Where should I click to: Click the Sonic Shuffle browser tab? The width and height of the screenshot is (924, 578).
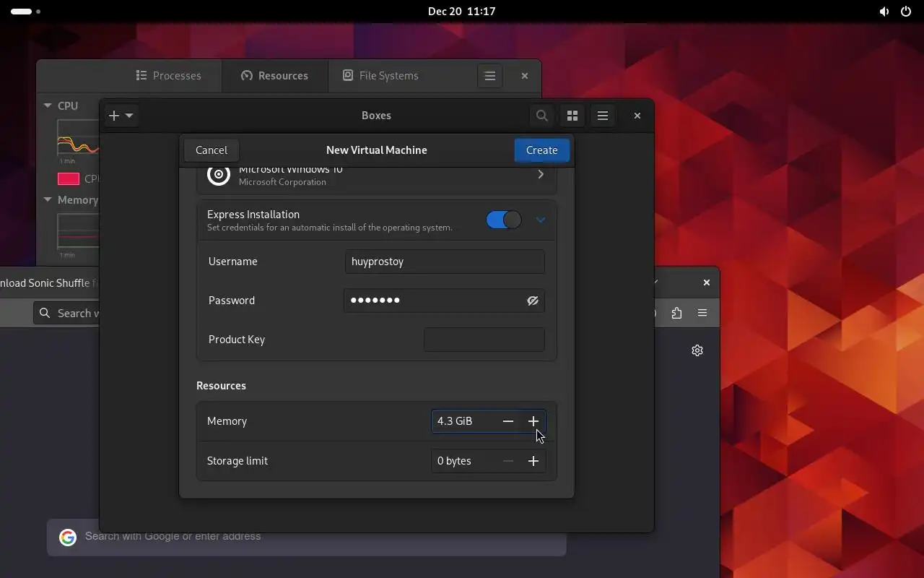[x=48, y=283]
